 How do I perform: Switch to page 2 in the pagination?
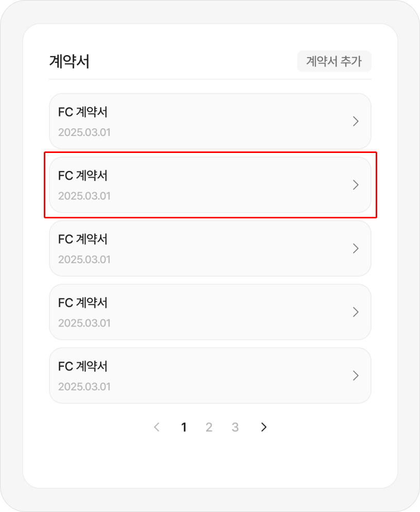pyautogui.click(x=209, y=427)
